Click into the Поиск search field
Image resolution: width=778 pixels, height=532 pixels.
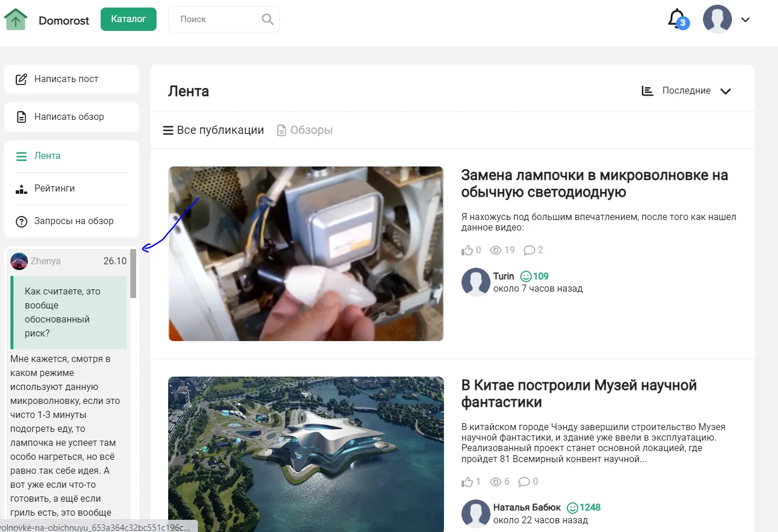tap(215, 19)
